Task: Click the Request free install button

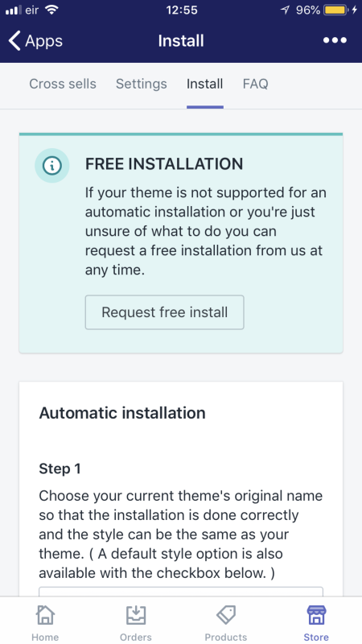Action: tap(165, 312)
